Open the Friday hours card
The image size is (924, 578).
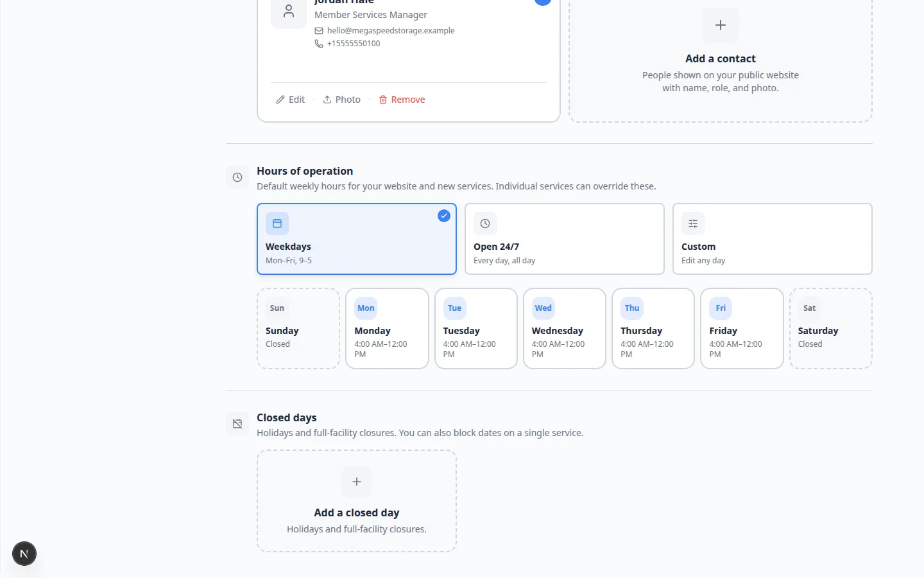[x=742, y=328]
